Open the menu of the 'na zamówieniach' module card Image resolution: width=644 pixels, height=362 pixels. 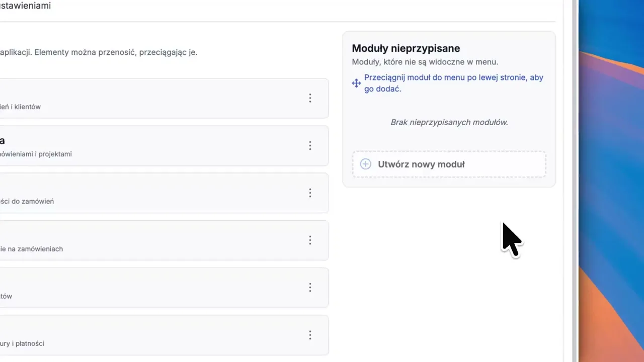310,240
